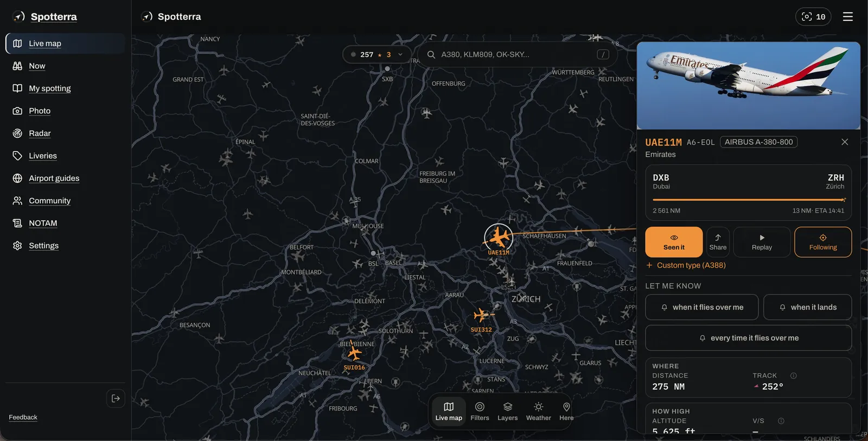
Task: Select the UAE11M aircraft on the map
Action: pos(499,238)
